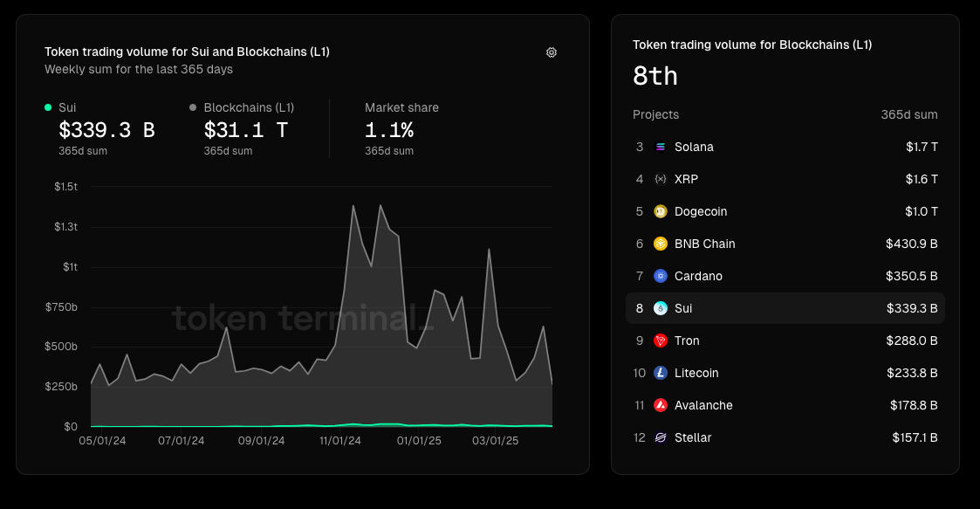Click the Sui legend label

coord(67,107)
